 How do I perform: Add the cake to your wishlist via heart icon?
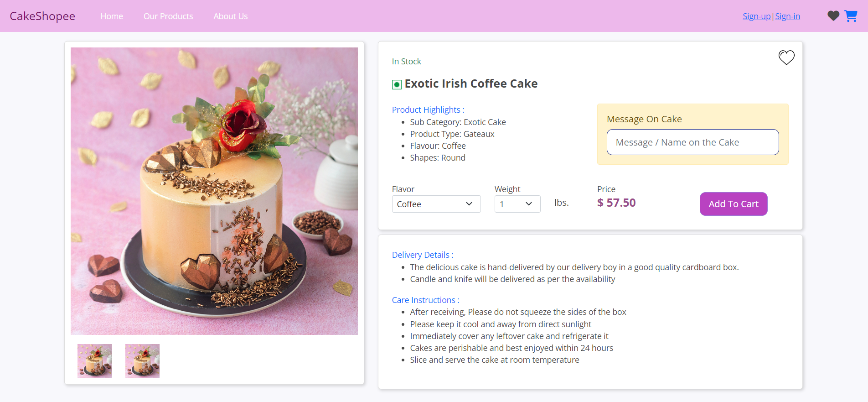point(785,57)
